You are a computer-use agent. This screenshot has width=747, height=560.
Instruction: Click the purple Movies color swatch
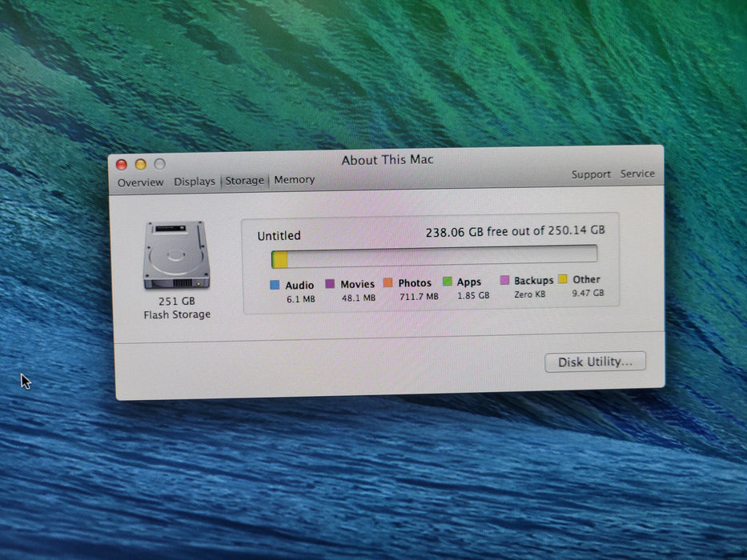(x=330, y=284)
